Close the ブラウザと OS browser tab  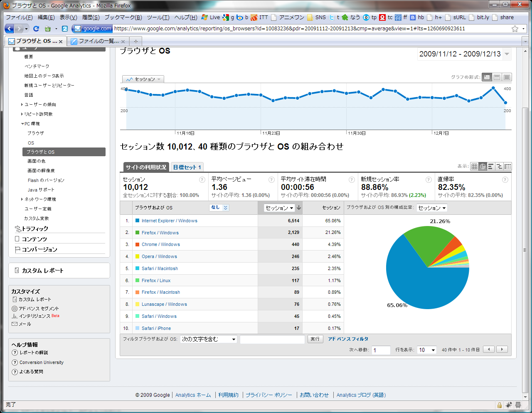(61, 42)
